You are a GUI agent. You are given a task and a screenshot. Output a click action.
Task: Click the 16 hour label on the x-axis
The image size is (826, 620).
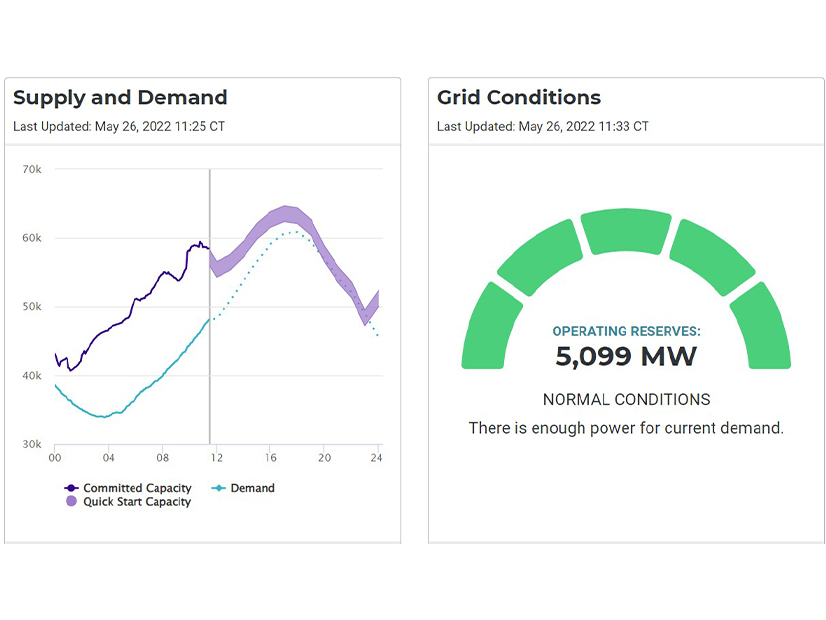(270, 458)
